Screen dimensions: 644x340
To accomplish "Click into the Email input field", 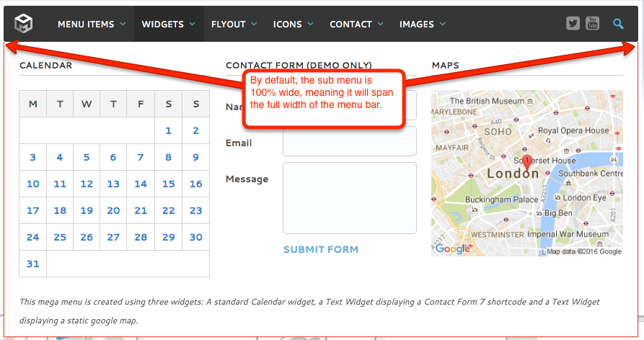I will tap(350, 141).
